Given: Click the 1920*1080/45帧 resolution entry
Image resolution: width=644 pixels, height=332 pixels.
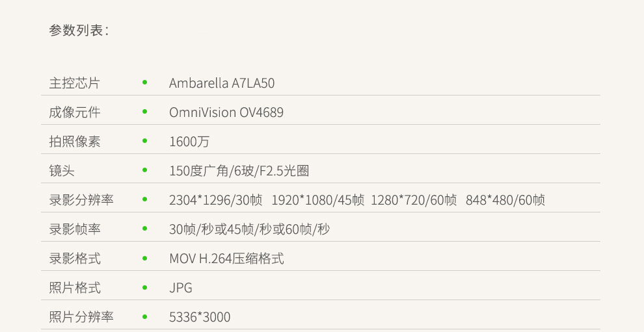Looking at the screenshot, I should tap(318, 200).
